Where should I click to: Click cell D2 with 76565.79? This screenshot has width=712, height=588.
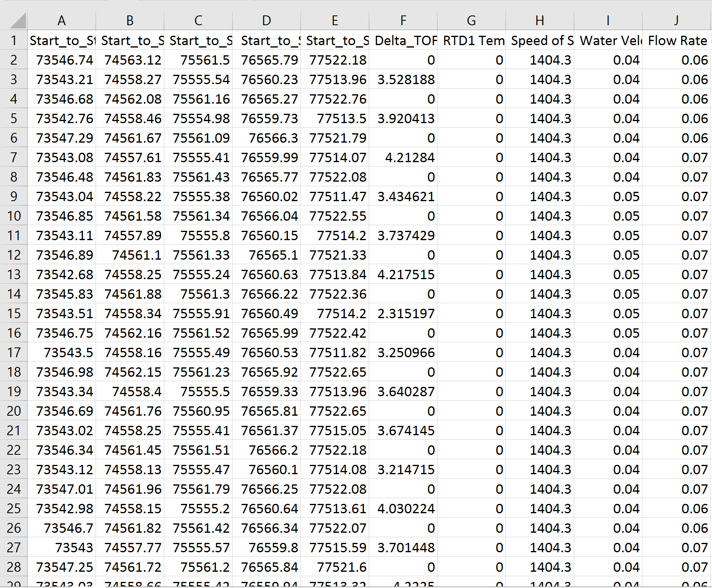[266, 60]
